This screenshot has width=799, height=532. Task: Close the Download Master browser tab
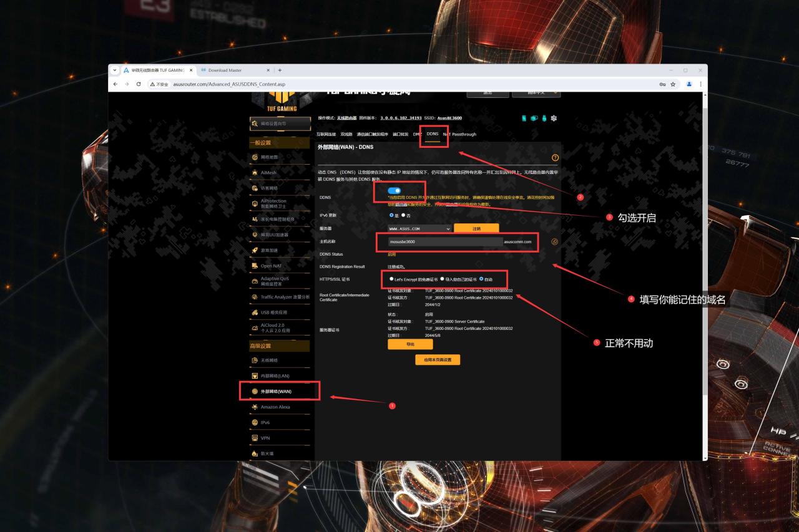[x=268, y=70]
